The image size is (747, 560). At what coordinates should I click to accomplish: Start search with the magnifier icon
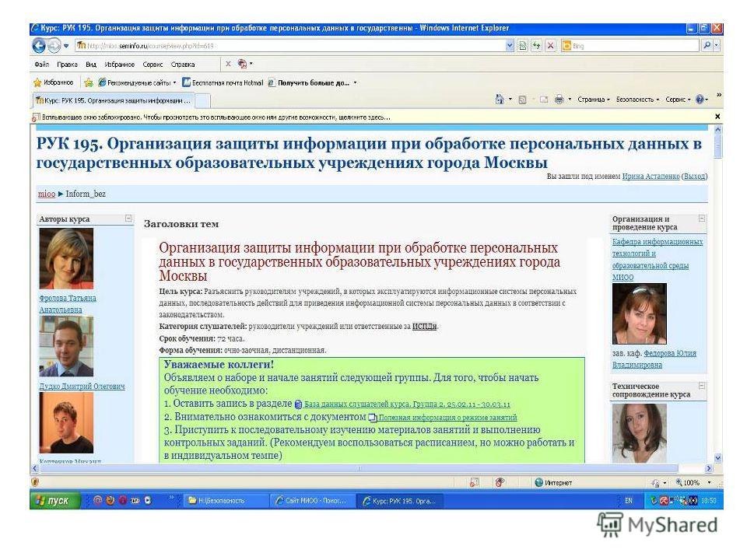[x=707, y=46]
